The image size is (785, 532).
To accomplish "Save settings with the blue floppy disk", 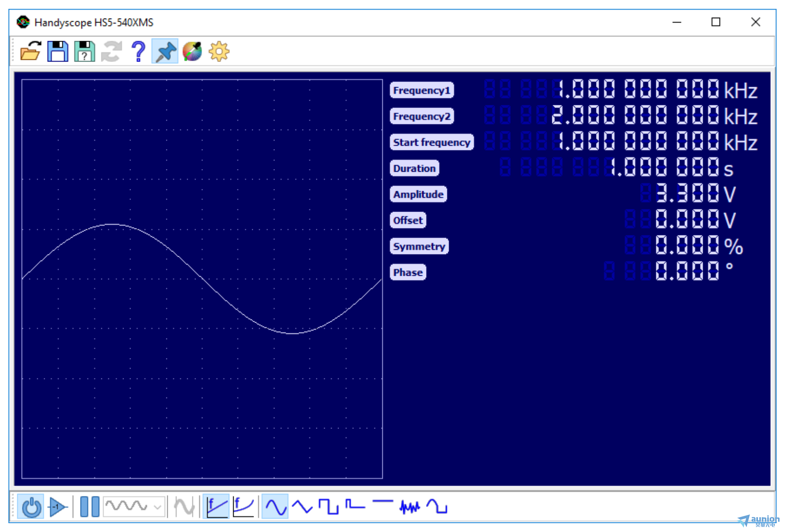I will (58, 51).
